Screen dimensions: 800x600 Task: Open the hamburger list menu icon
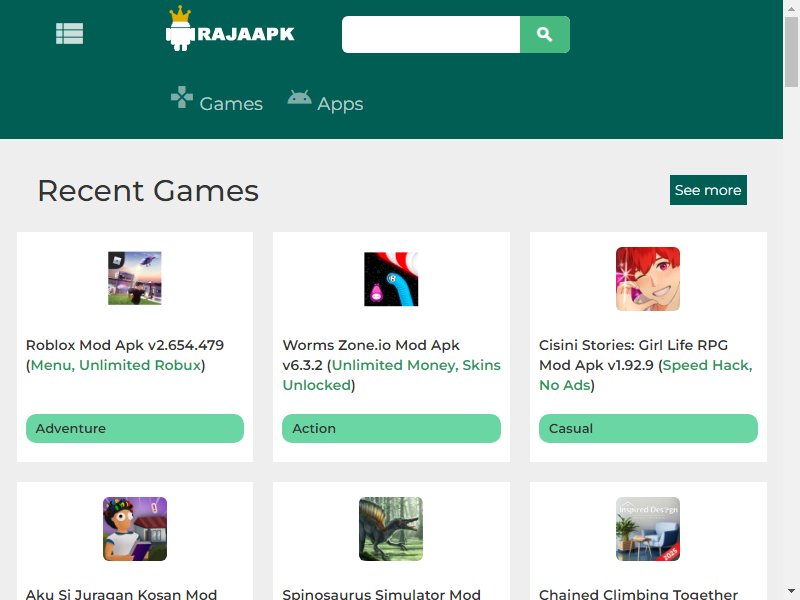click(69, 34)
